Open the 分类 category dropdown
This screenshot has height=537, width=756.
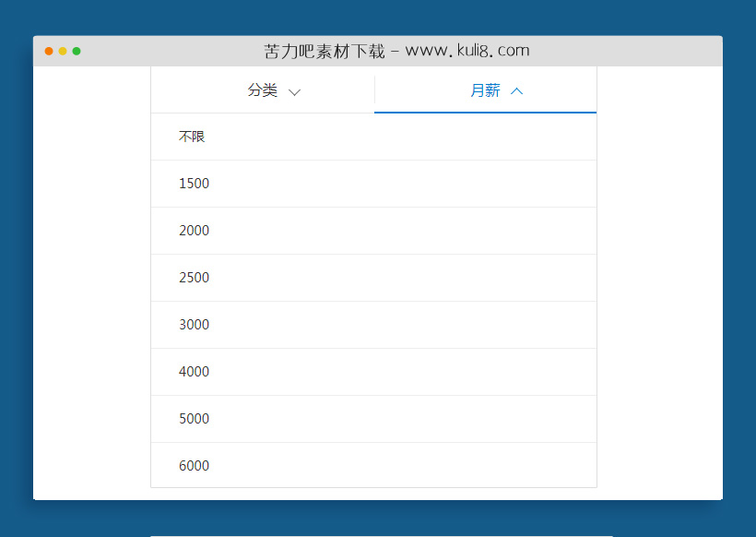point(262,90)
